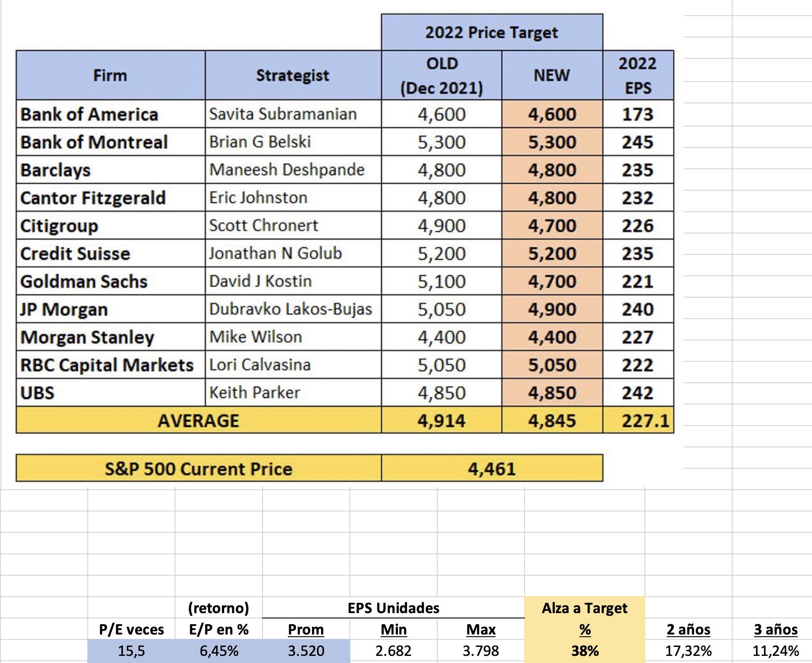Click the Credit Suisse firm cell
This screenshot has height=663, width=812.
tap(111, 253)
